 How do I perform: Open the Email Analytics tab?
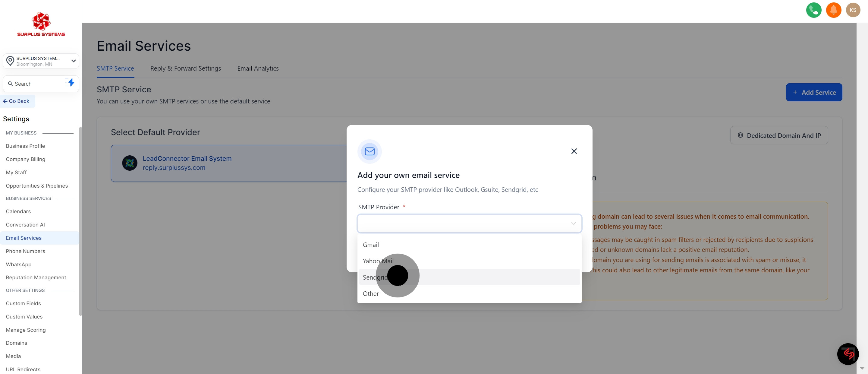tap(258, 68)
